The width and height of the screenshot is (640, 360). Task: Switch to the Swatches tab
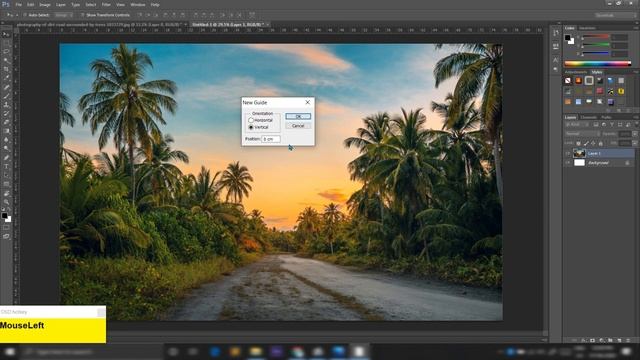587,28
